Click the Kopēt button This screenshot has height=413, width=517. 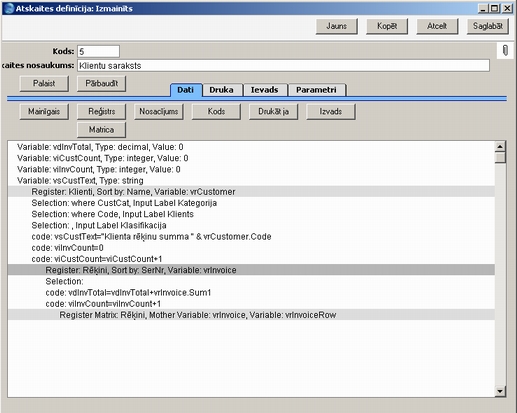[387, 26]
